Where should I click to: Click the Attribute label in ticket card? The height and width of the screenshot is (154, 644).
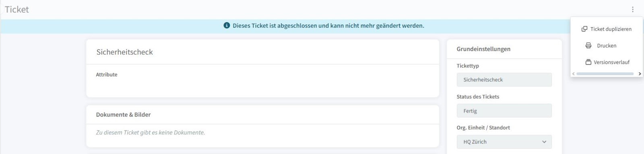(x=107, y=74)
